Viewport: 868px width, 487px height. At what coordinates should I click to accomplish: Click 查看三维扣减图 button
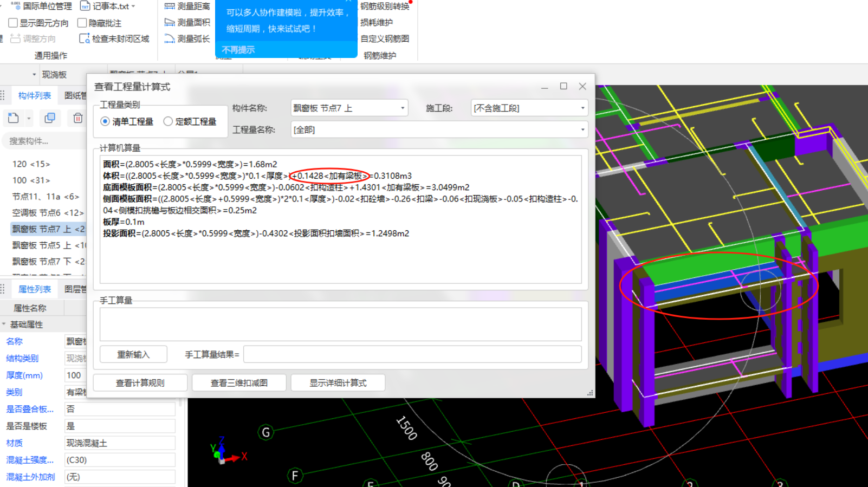tap(239, 382)
